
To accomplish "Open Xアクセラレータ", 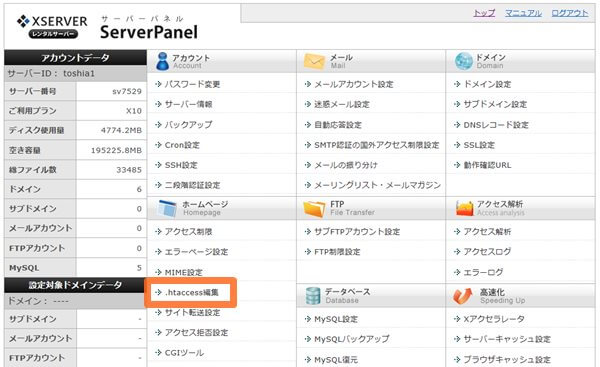I will point(494,319).
